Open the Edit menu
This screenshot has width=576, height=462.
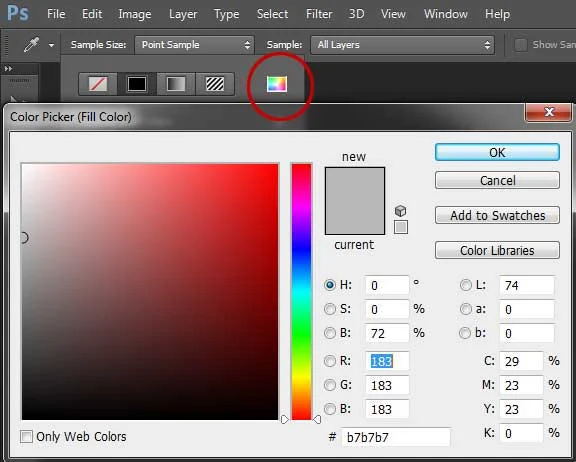point(92,14)
